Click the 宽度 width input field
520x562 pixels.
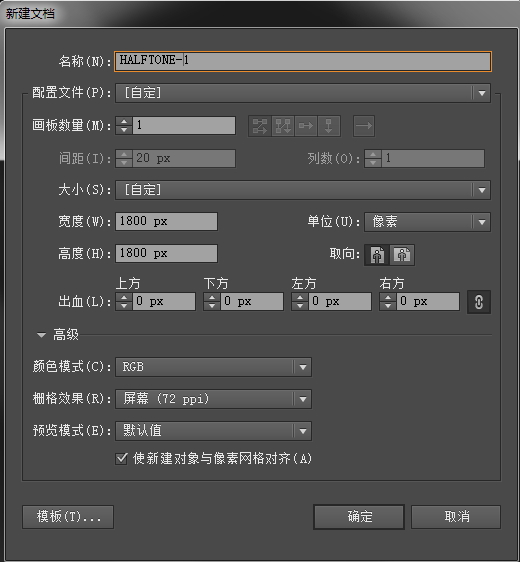(166, 222)
